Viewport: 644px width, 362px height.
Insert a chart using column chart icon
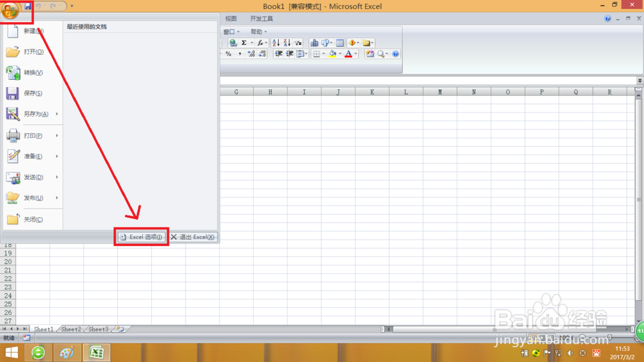pyautogui.click(x=314, y=43)
